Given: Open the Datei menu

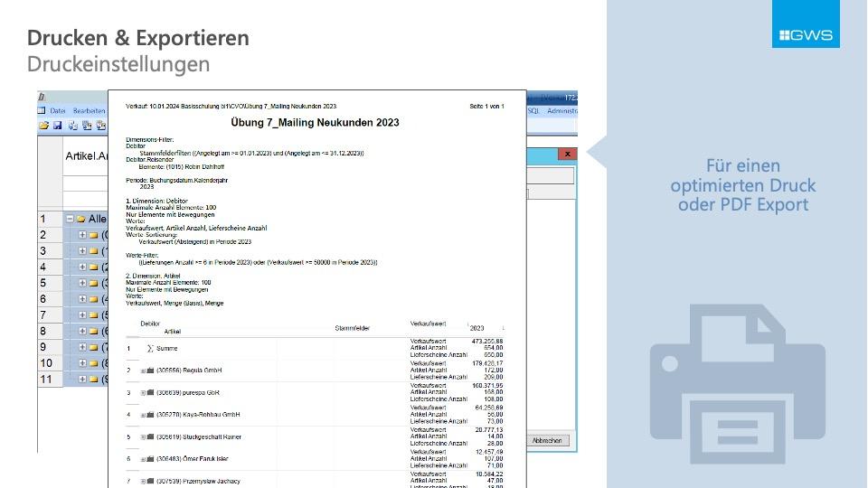Looking at the screenshot, I should coord(58,110).
